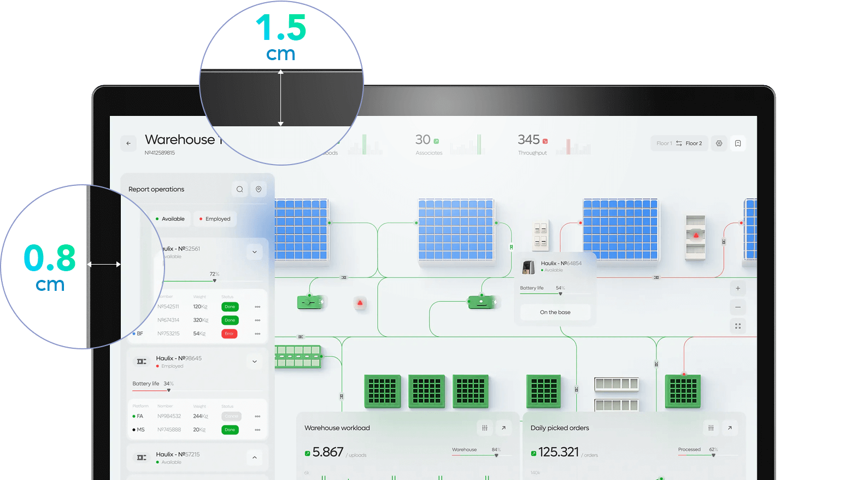Expand the Haulix №57215 card

255,458
